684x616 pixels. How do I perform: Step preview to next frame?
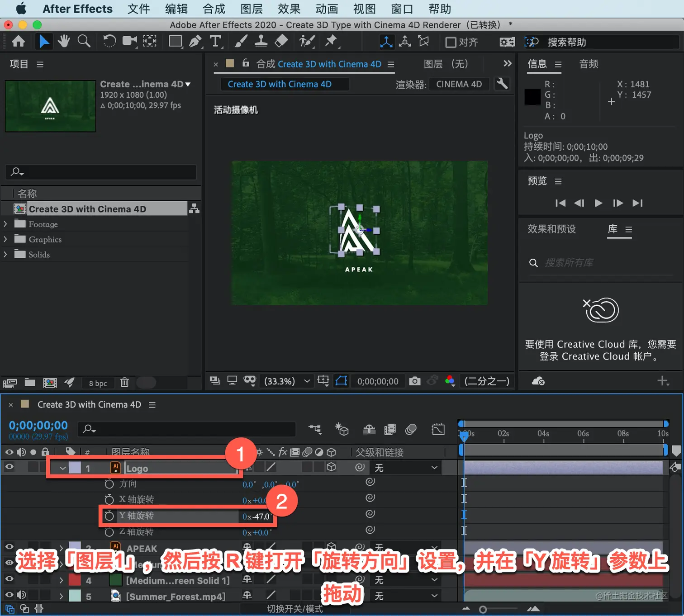617,203
